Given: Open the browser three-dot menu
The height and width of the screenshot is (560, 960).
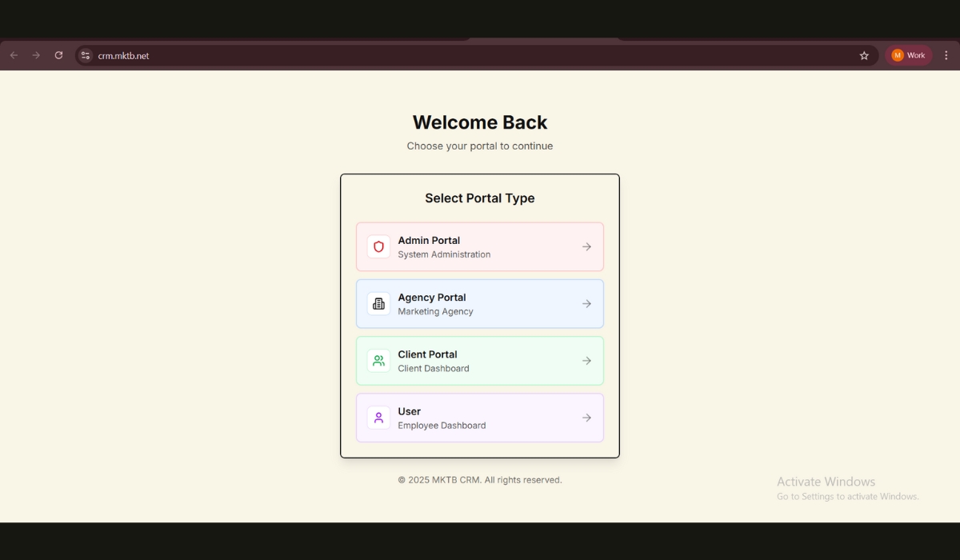Looking at the screenshot, I should [x=946, y=55].
